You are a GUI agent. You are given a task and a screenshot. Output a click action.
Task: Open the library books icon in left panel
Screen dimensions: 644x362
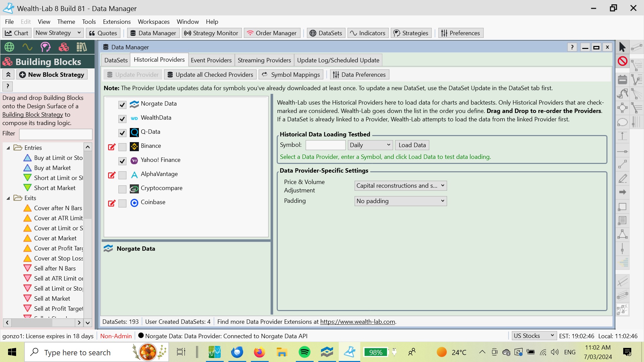tap(82, 47)
